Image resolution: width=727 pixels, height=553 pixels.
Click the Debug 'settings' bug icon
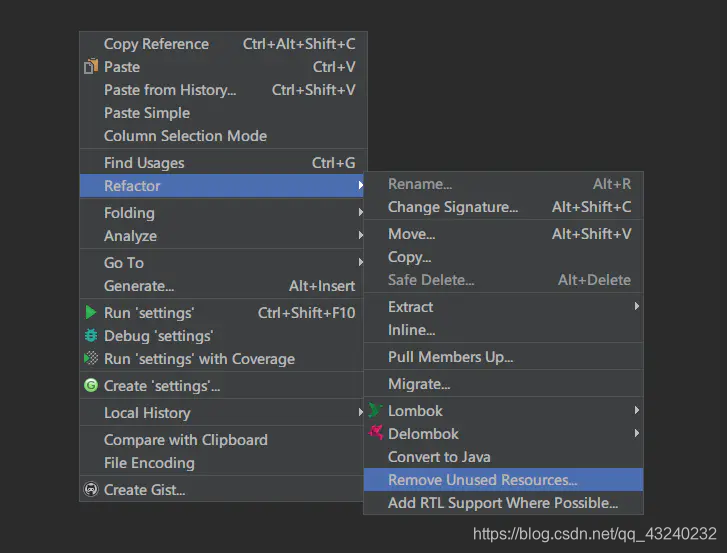[x=91, y=335]
